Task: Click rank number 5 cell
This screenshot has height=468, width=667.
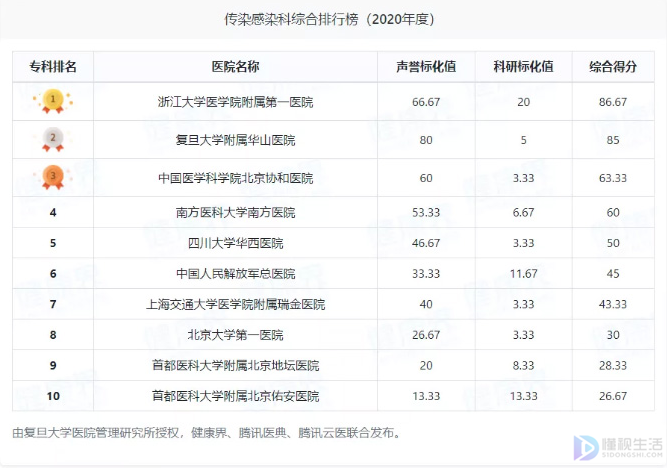Action: [x=53, y=243]
